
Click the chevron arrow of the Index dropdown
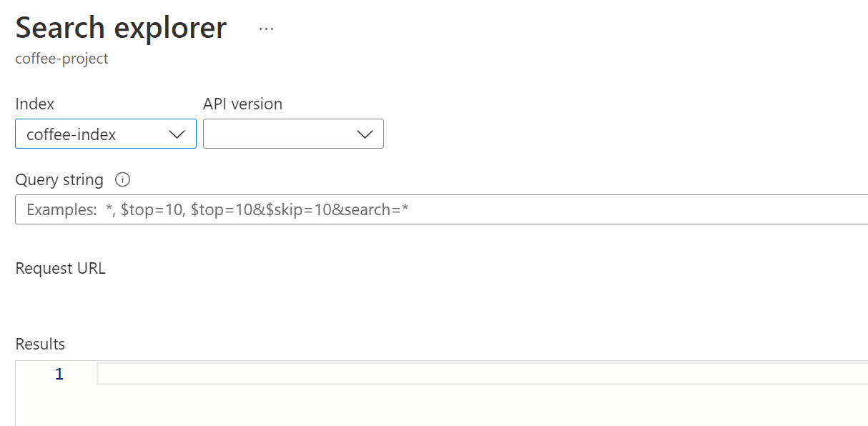tap(177, 134)
